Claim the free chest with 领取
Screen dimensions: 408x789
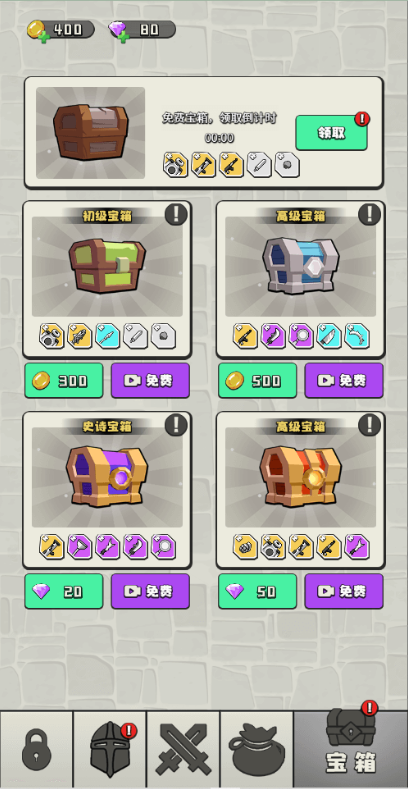[331, 133]
